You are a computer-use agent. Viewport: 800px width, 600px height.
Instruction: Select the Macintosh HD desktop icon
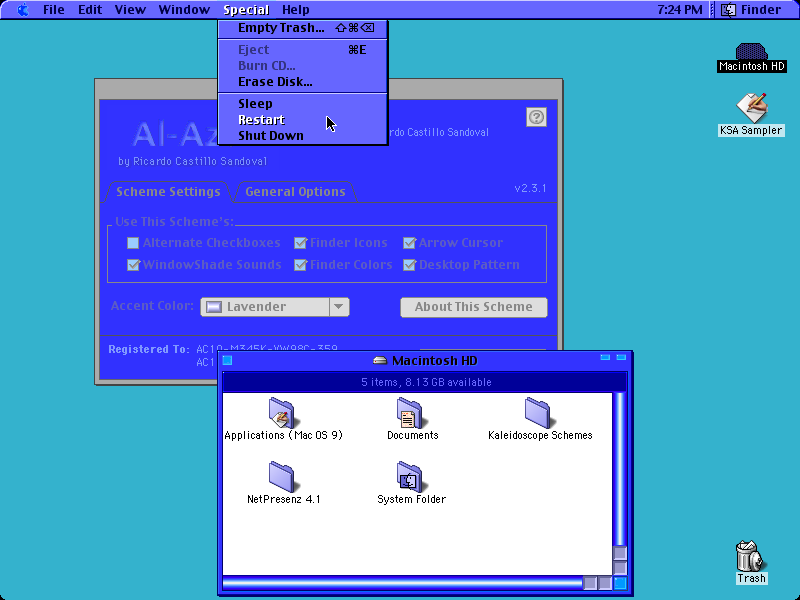click(751, 57)
